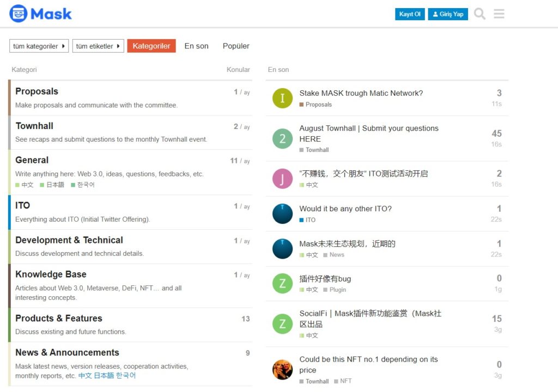Open the hamburger menu icon

click(499, 14)
